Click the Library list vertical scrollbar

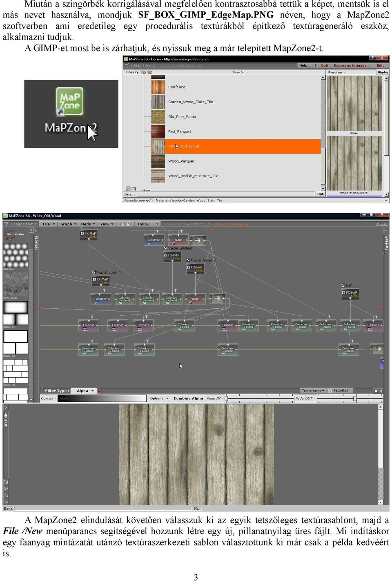tap(323, 133)
